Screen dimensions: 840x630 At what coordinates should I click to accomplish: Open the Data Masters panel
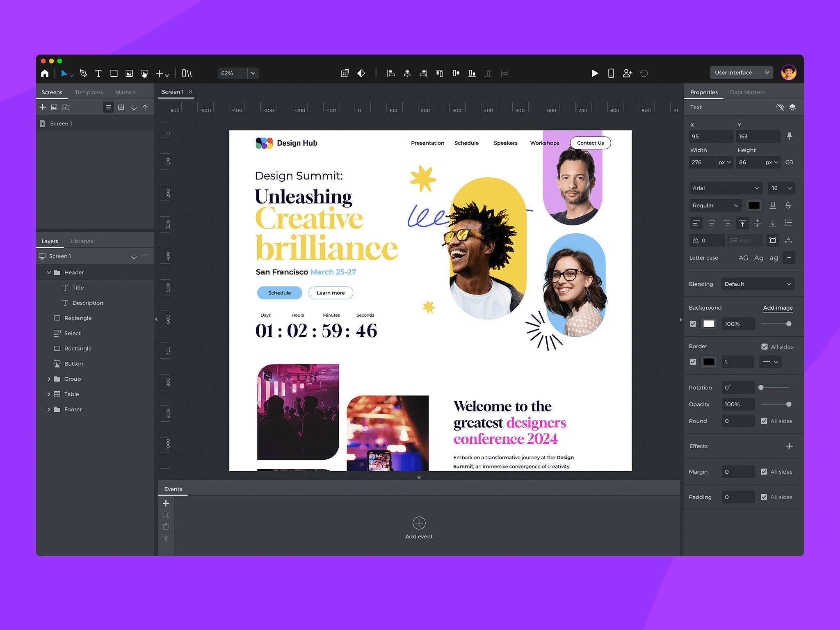pyautogui.click(x=747, y=92)
